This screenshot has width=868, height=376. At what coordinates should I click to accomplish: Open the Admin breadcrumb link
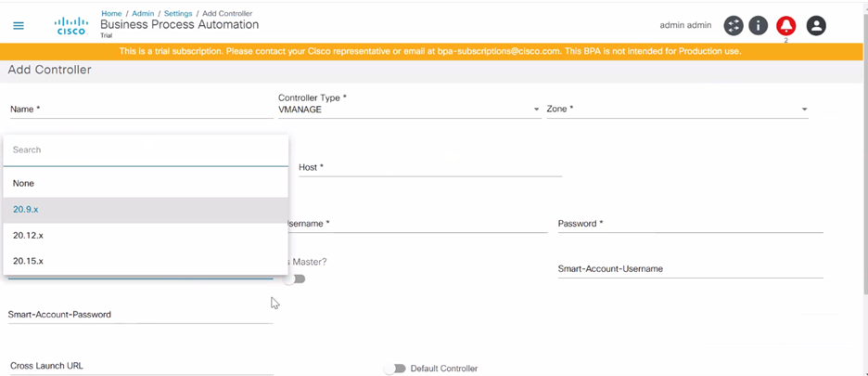tap(143, 14)
